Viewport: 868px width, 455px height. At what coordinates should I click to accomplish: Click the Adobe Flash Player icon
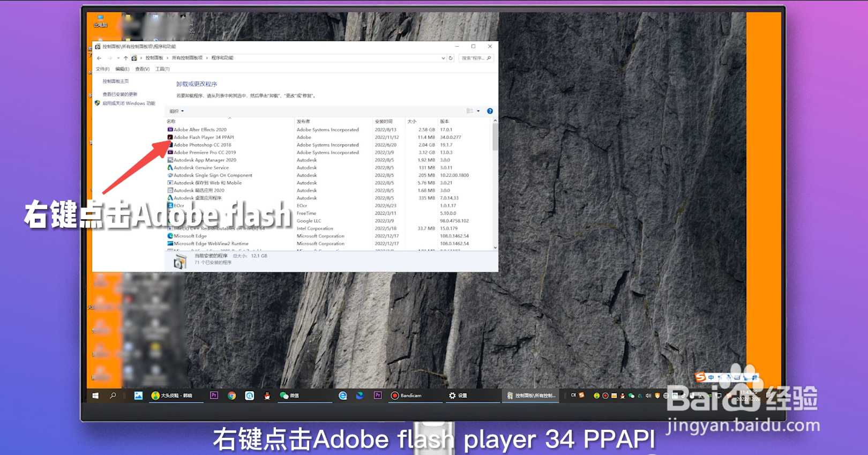click(170, 137)
